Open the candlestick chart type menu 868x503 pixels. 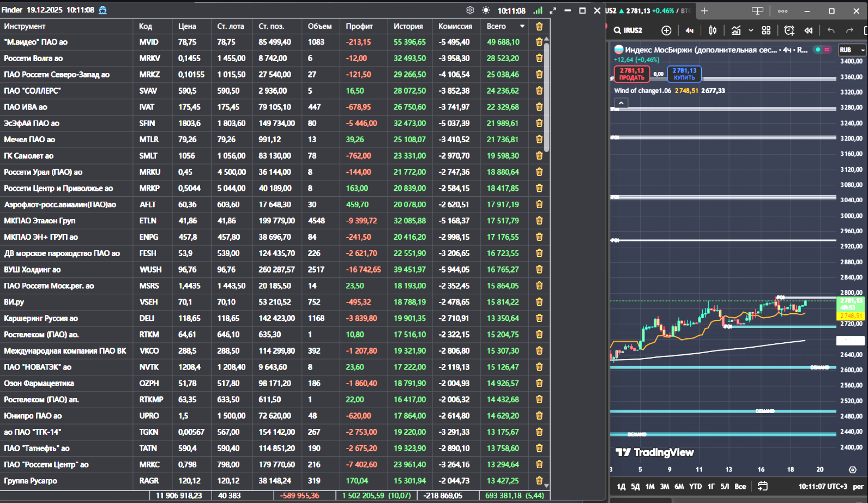[713, 31]
